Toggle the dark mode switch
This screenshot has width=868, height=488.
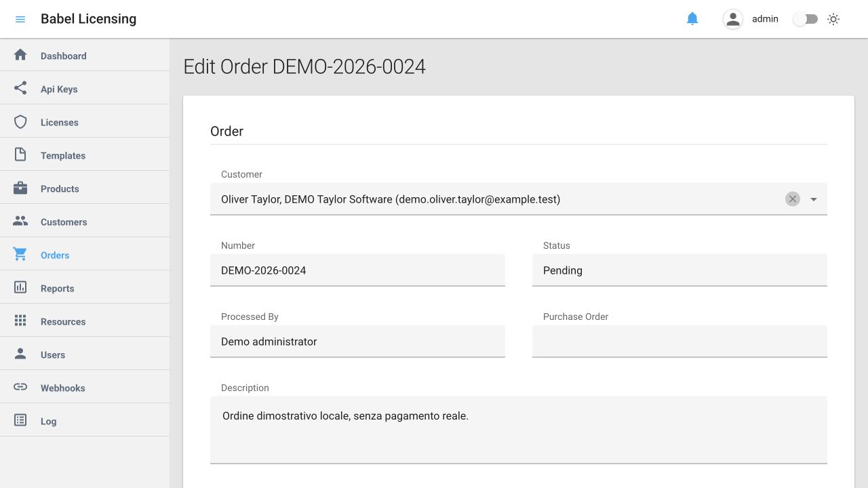(x=806, y=19)
